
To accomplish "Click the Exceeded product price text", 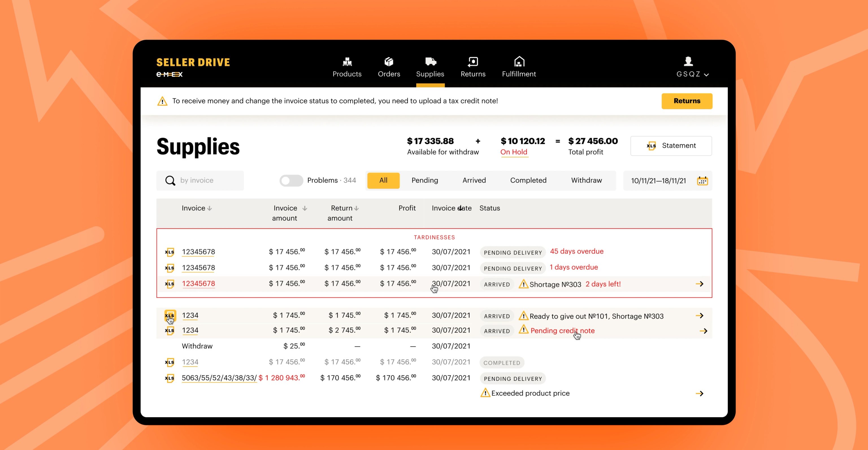I will (530, 393).
